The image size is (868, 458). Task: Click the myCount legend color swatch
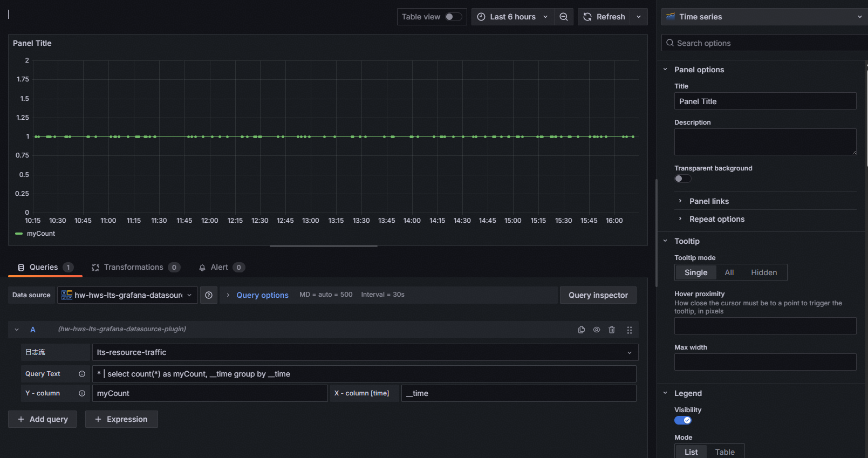(x=19, y=234)
